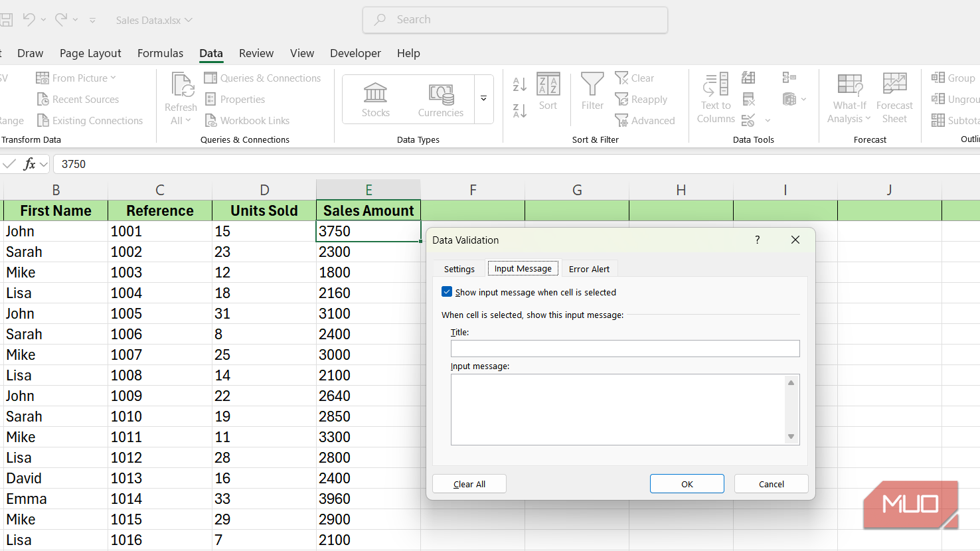
Task: Select the Currencies data type icon
Action: (441, 94)
